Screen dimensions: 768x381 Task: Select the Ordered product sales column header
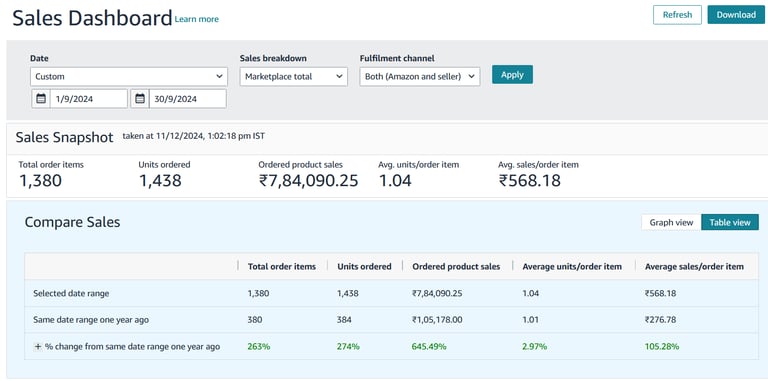tap(456, 266)
